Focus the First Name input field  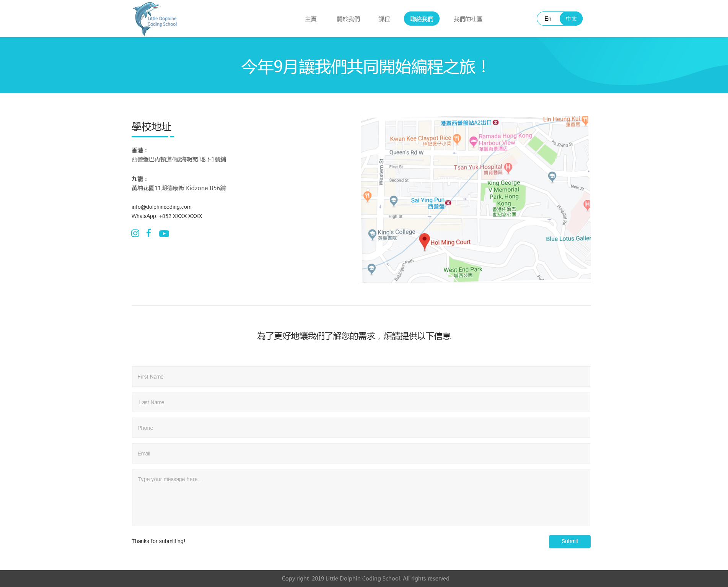[361, 377]
